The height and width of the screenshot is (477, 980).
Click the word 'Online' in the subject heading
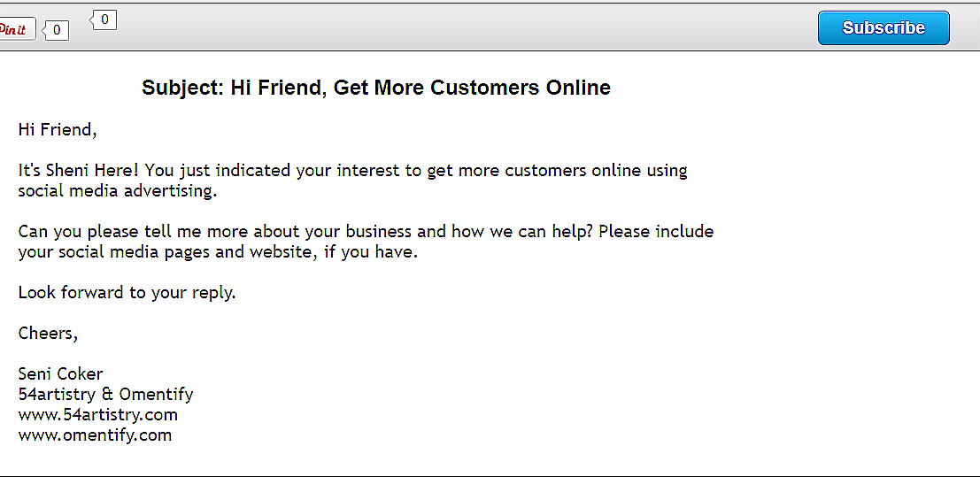point(578,88)
